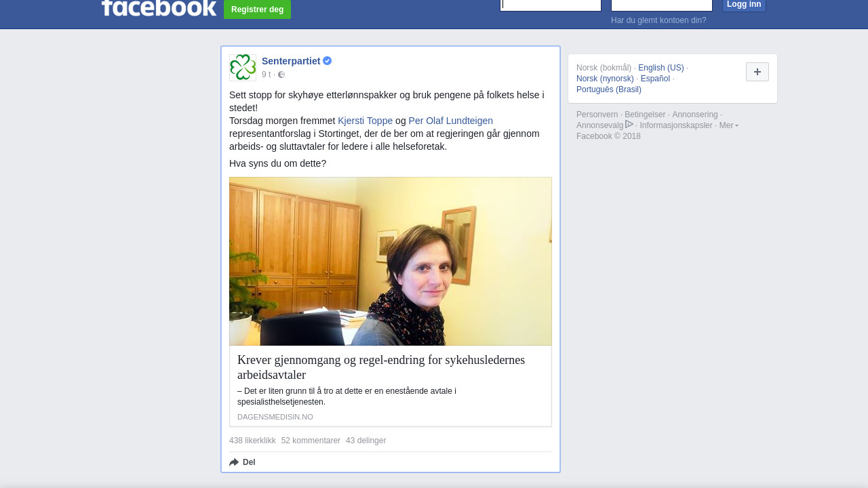
Task: Switch language to Norsk (nynorsk)
Action: tap(605, 79)
